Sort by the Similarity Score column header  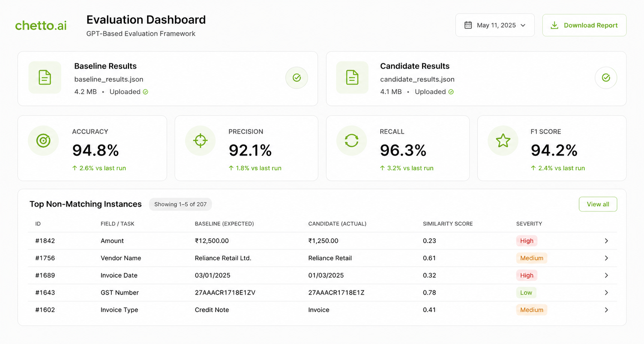pyautogui.click(x=447, y=224)
